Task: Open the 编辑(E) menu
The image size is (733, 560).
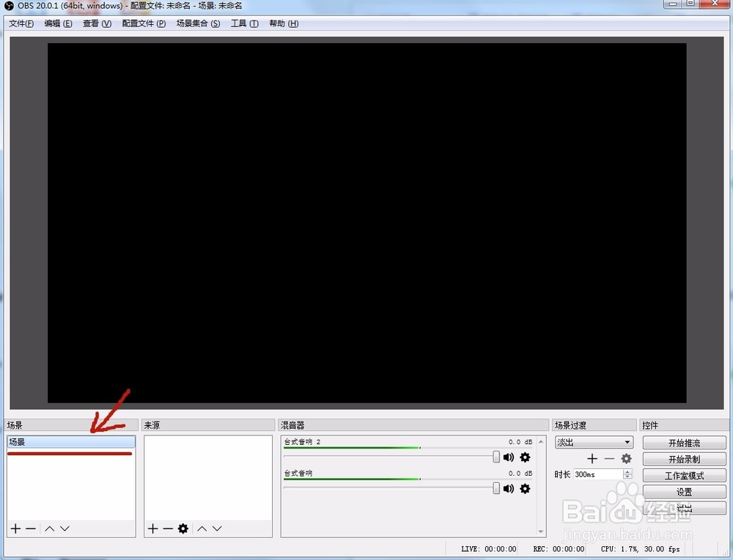Action: pos(58,23)
